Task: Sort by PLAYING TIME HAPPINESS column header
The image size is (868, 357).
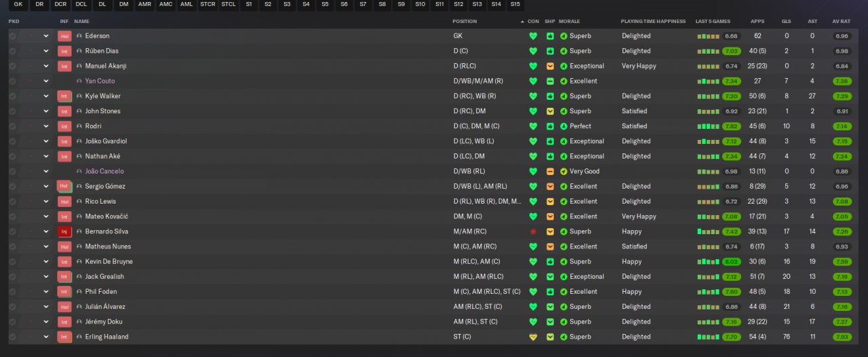Action: click(653, 21)
